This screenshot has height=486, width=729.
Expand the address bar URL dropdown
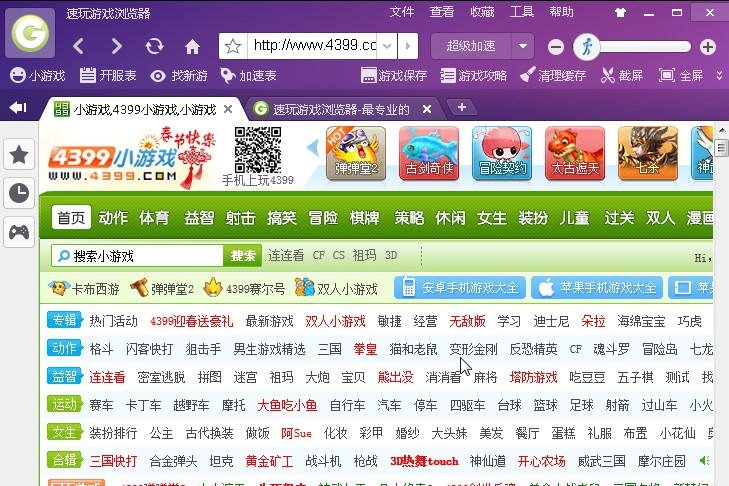coord(387,46)
